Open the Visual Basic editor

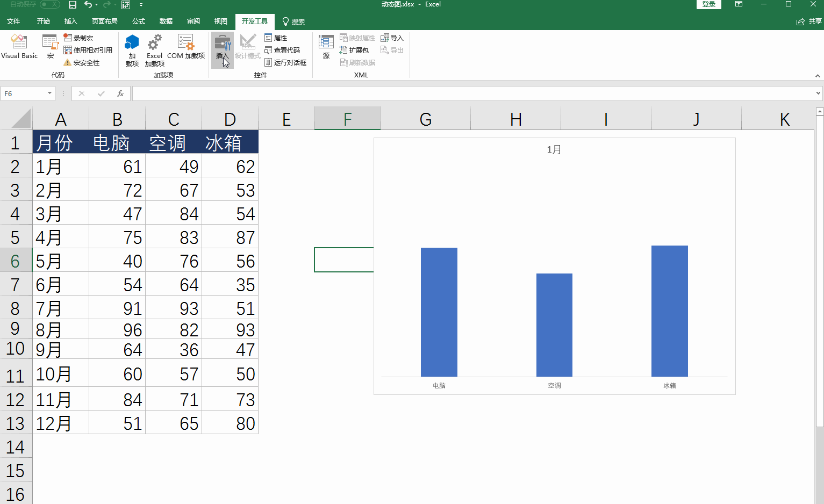[19, 47]
